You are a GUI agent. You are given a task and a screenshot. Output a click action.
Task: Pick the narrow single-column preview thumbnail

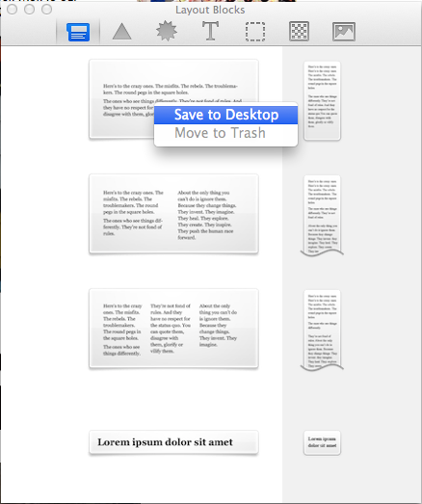coord(322,100)
